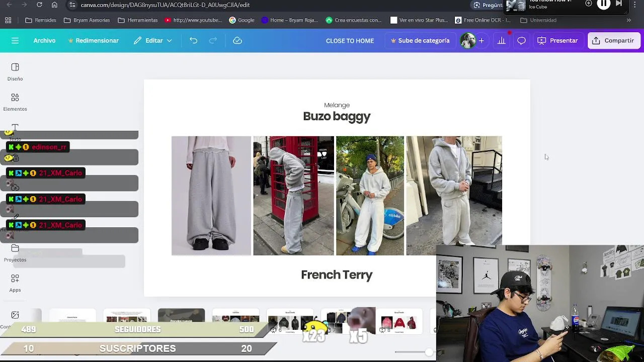Open the Google bookmark
Viewport: 644px width, 362px height.
tap(242, 20)
